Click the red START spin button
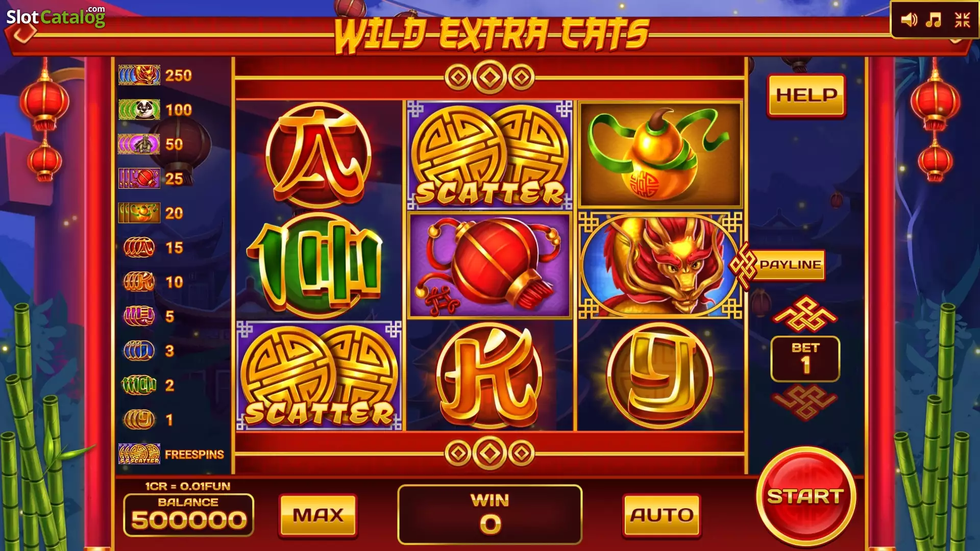This screenshot has width=980, height=551. click(805, 496)
